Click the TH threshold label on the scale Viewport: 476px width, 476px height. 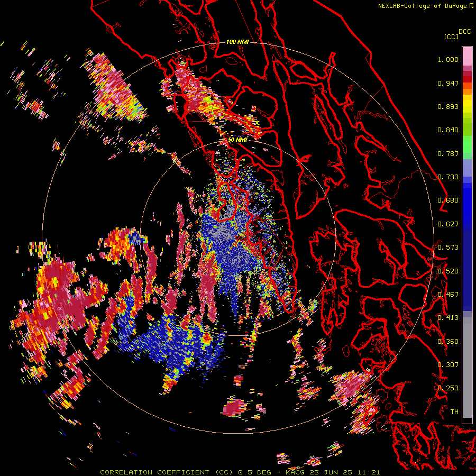click(x=454, y=411)
